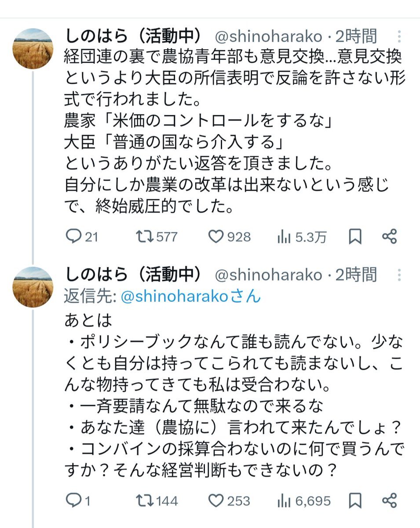
Task: View analytics showing 6,695 views
Action: [284, 501]
